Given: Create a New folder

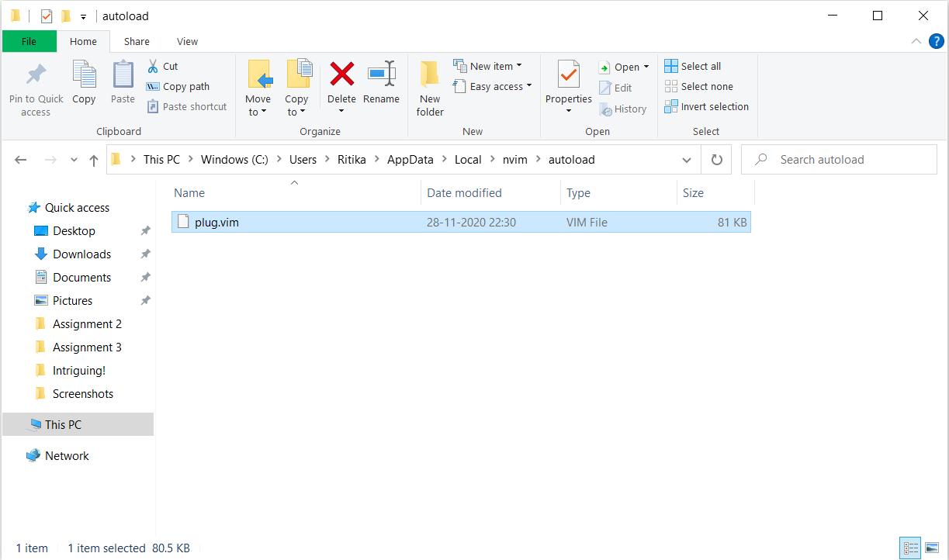Looking at the screenshot, I should pos(430,88).
